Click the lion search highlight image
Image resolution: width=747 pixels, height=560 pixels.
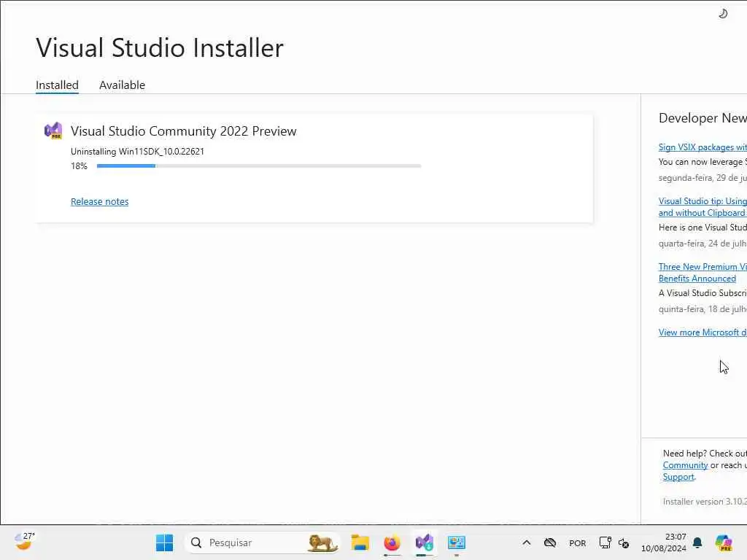point(322,542)
